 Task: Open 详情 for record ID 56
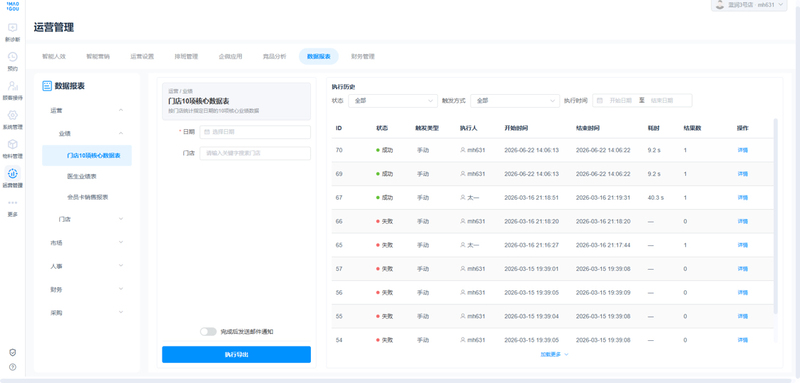[x=742, y=293]
